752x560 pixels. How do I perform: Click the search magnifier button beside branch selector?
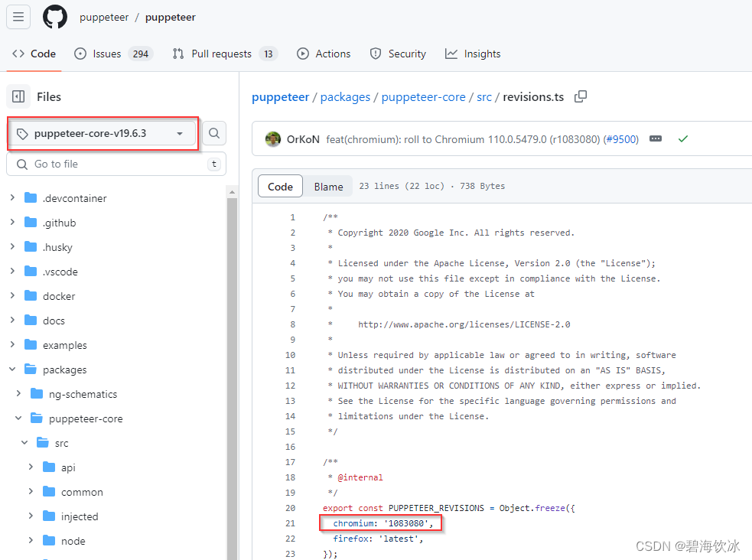click(214, 133)
